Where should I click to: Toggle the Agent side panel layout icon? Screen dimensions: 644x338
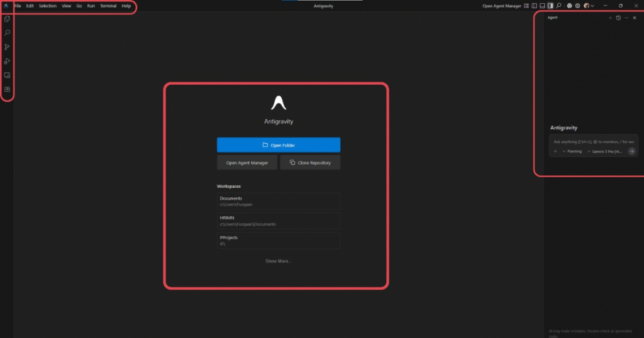[550, 6]
